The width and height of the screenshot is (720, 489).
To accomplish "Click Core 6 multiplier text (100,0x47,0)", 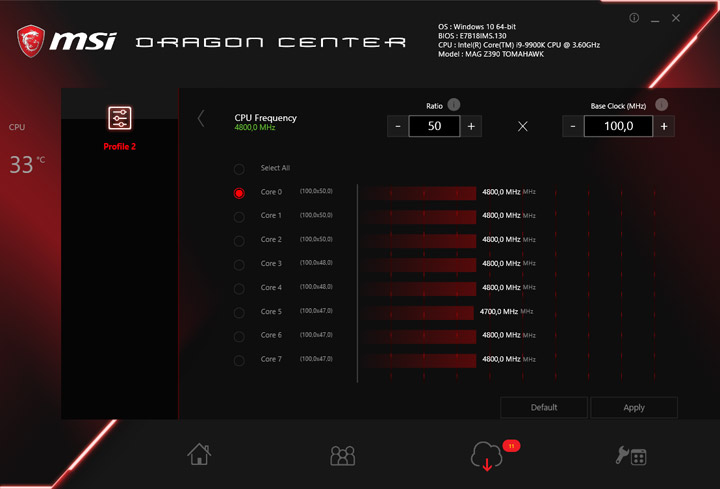I will (x=316, y=335).
